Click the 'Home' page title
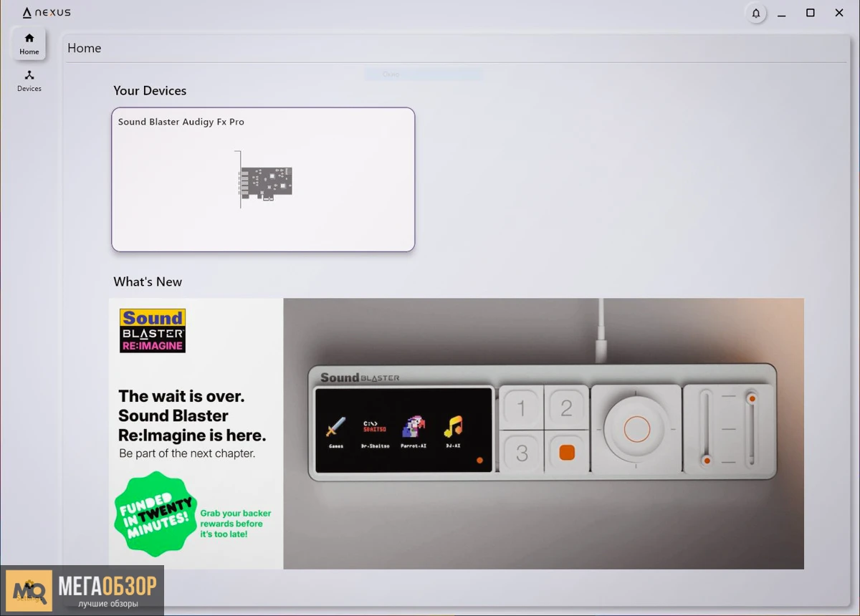Screen dimensions: 860x616 click(85, 48)
